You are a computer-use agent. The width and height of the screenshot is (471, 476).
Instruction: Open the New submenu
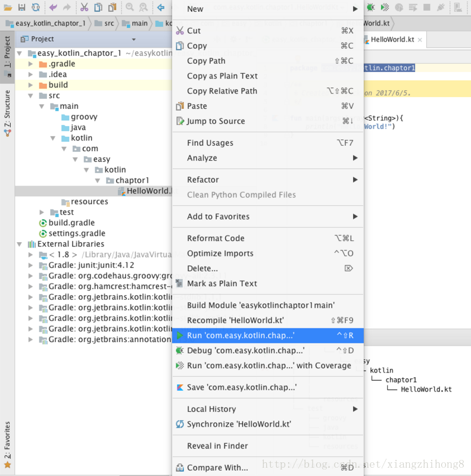[x=268, y=9]
